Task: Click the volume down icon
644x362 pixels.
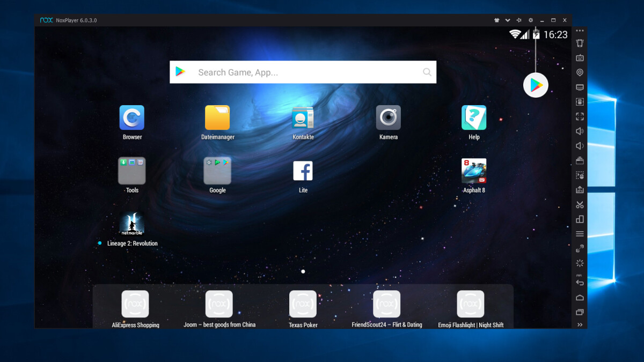Action: 580,145
